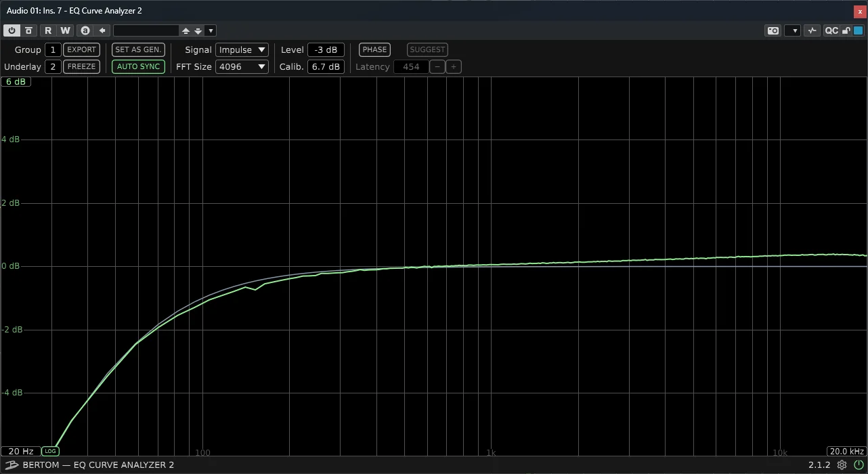Click the version number 2.1.2
The width and height of the screenshot is (868, 474).
[819, 465]
